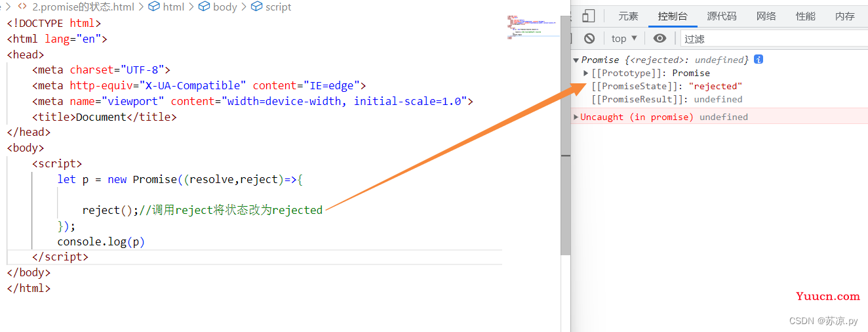Expand the Uncaught (in promise) error
The width and height of the screenshot is (868, 332).
(x=576, y=117)
